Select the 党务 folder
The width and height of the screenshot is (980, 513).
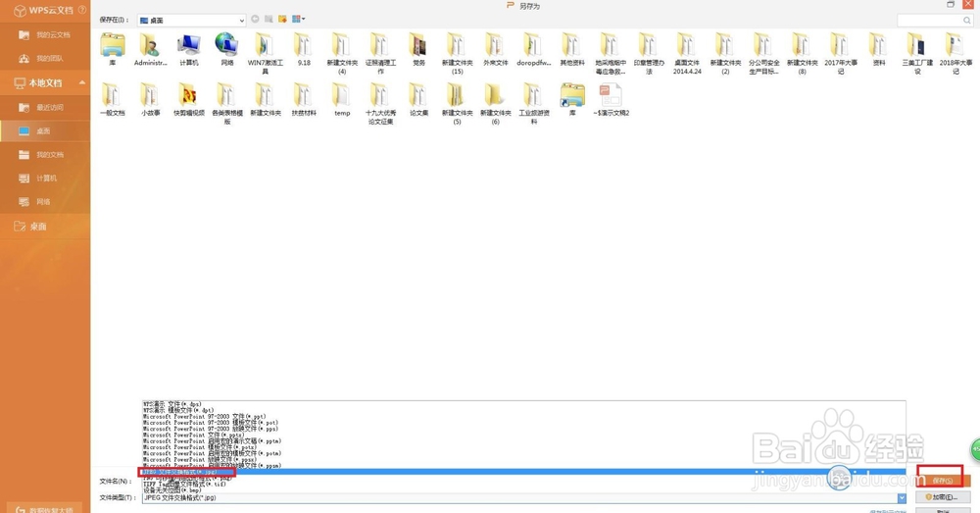418,50
